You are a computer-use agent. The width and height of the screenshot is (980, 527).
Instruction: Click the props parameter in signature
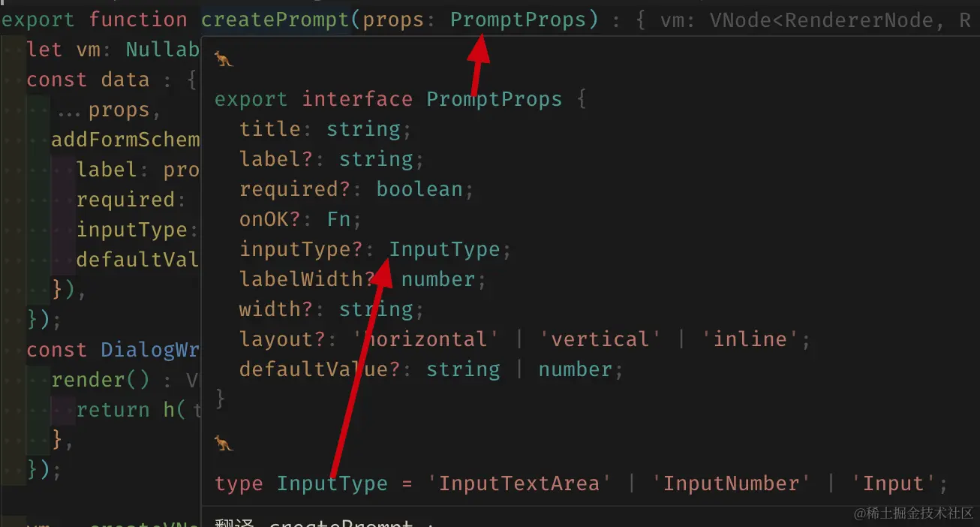point(393,20)
